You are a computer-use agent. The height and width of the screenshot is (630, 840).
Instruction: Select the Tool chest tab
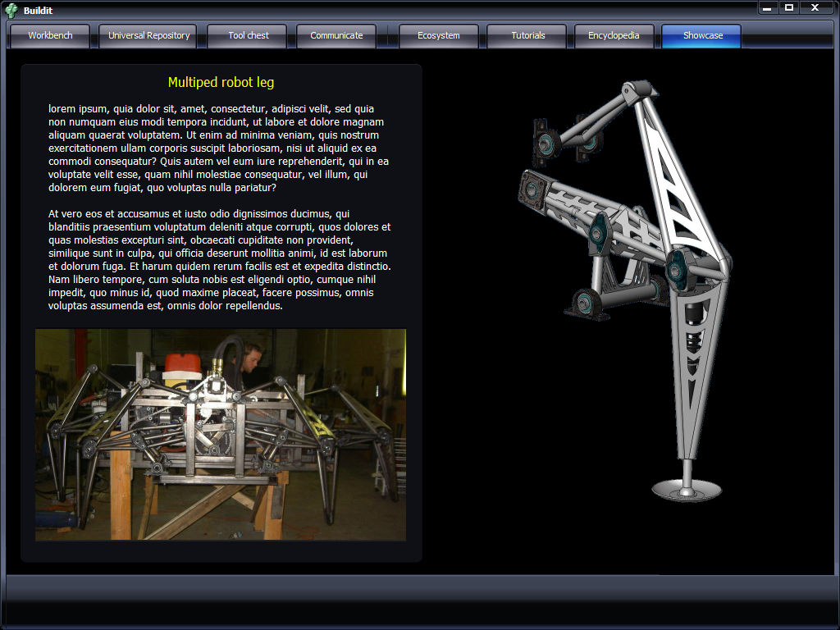247,36
